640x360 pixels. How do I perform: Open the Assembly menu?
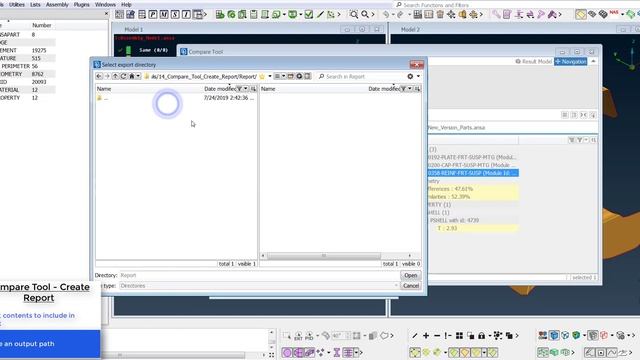57,4
